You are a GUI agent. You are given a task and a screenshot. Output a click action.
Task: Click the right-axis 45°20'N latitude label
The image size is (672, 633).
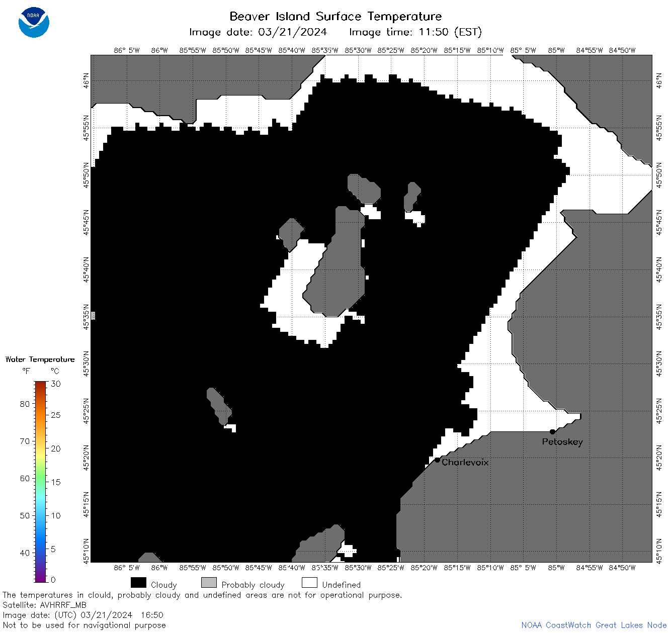(659, 457)
